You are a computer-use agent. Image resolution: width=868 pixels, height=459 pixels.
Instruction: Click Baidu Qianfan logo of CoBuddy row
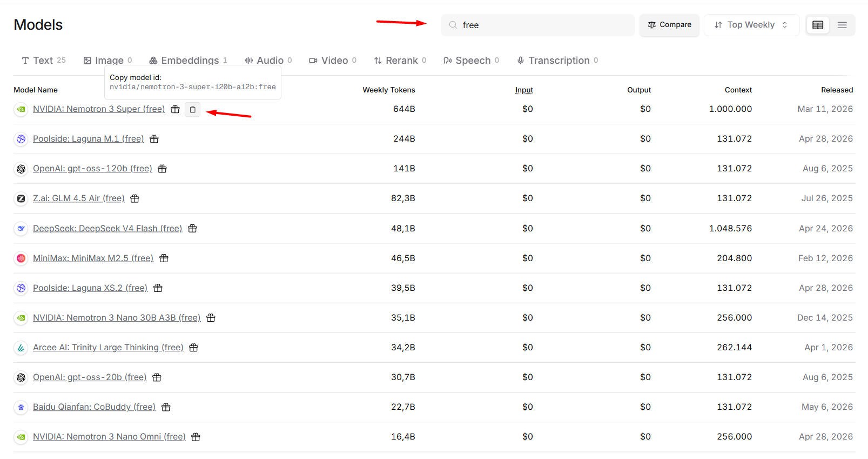pos(21,407)
